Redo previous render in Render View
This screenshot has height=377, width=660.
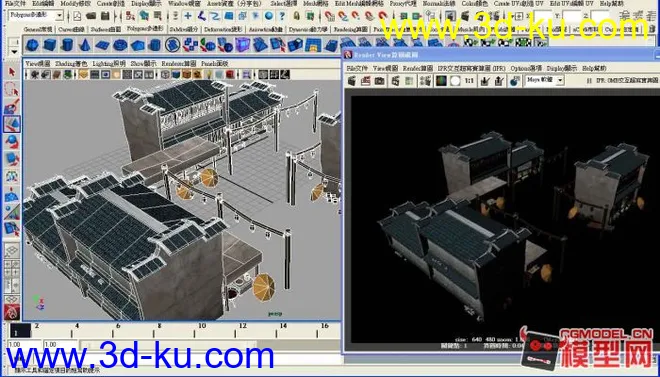click(x=352, y=81)
